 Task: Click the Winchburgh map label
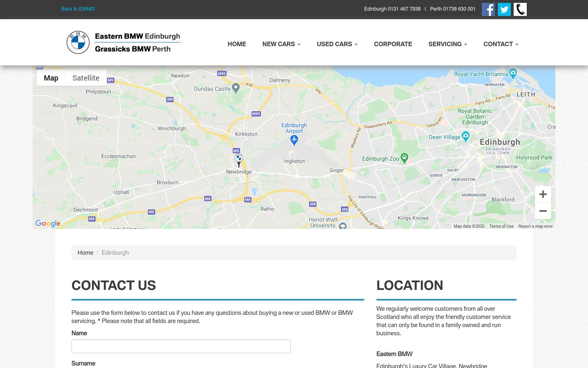click(172, 128)
